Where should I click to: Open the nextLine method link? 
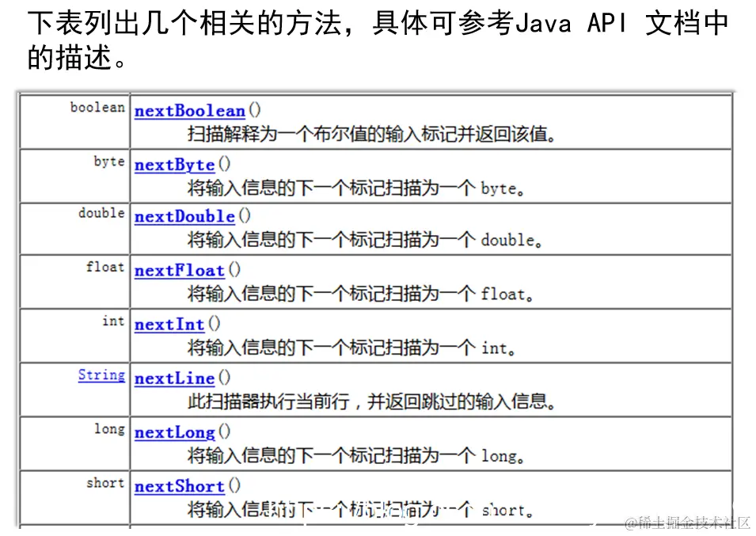[174, 378]
